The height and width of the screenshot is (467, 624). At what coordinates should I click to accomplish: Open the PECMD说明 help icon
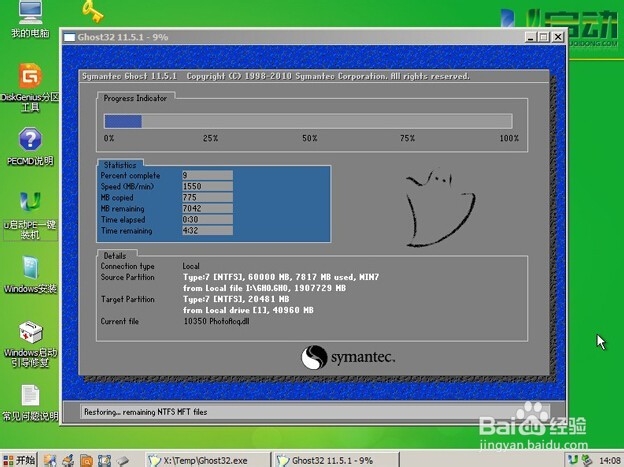[x=30, y=147]
